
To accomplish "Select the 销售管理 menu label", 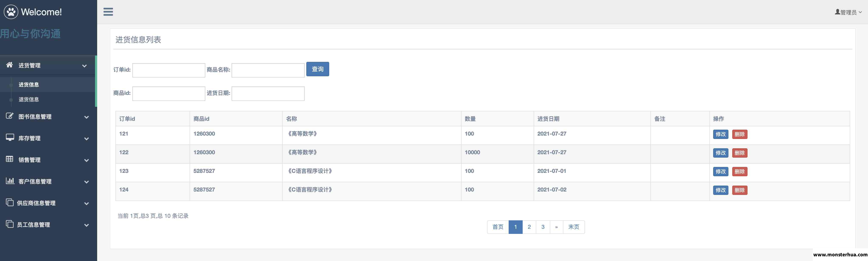I will pyautogui.click(x=29, y=160).
